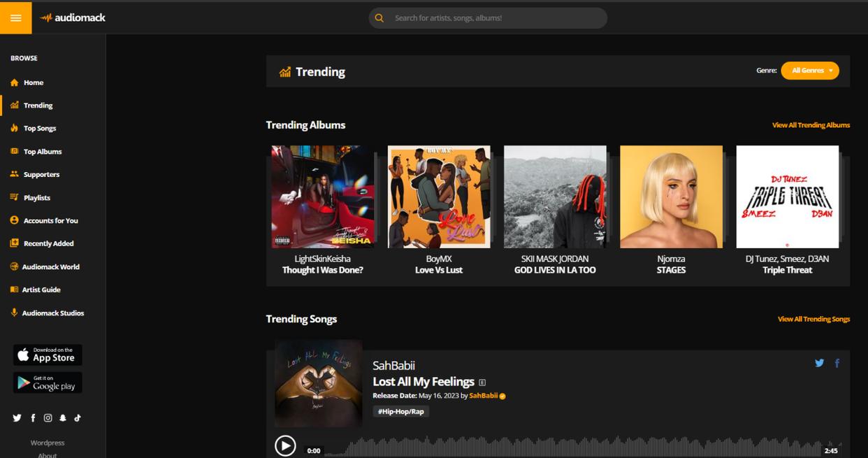Expand the All Genres dropdown
Viewport: 868px width, 458px height.
809,71
